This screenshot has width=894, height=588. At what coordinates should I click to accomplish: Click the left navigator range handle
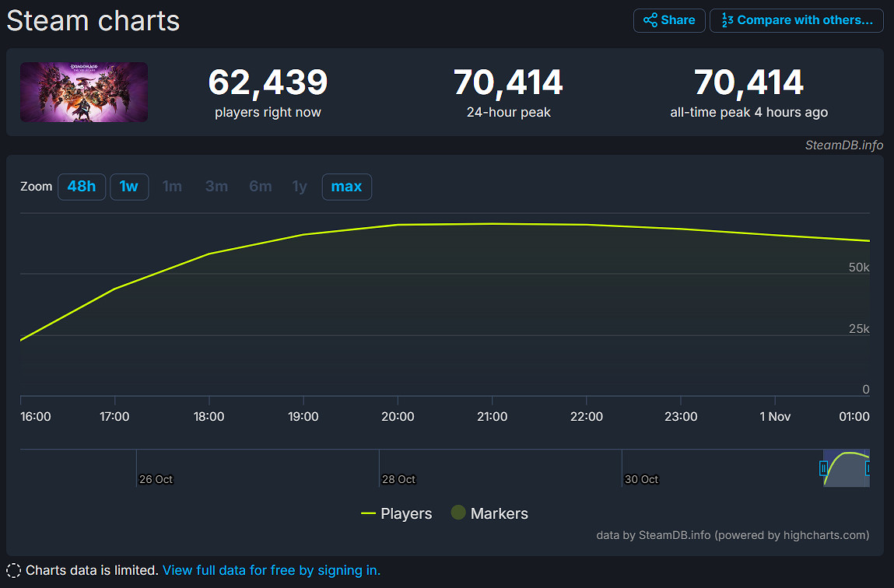(824, 468)
